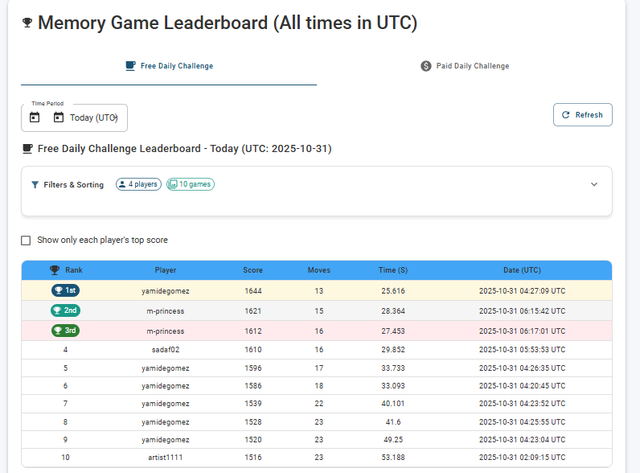This screenshot has width=640, height=473.
Task: Click the score 1516
Action: pos(253,457)
